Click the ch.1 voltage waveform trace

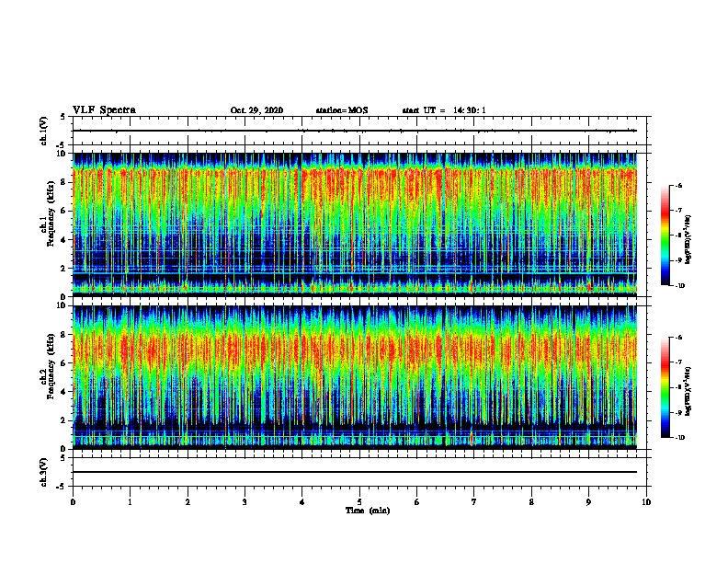[x=355, y=131]
